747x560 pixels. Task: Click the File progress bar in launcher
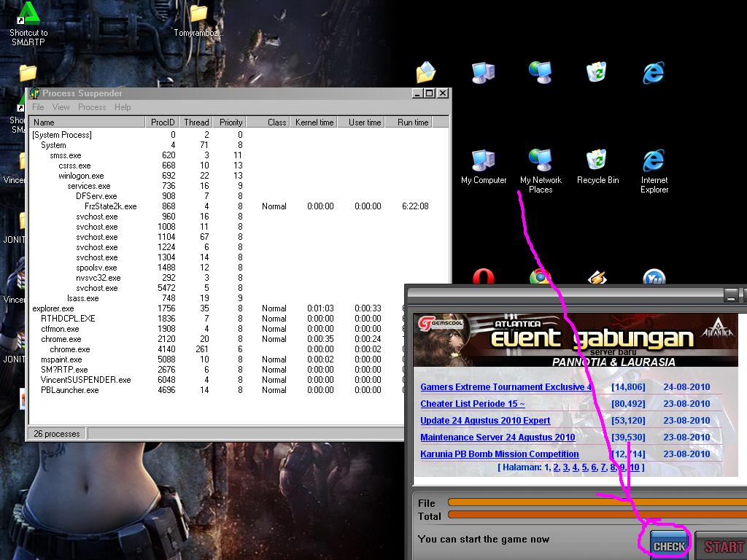pos(597,502)
